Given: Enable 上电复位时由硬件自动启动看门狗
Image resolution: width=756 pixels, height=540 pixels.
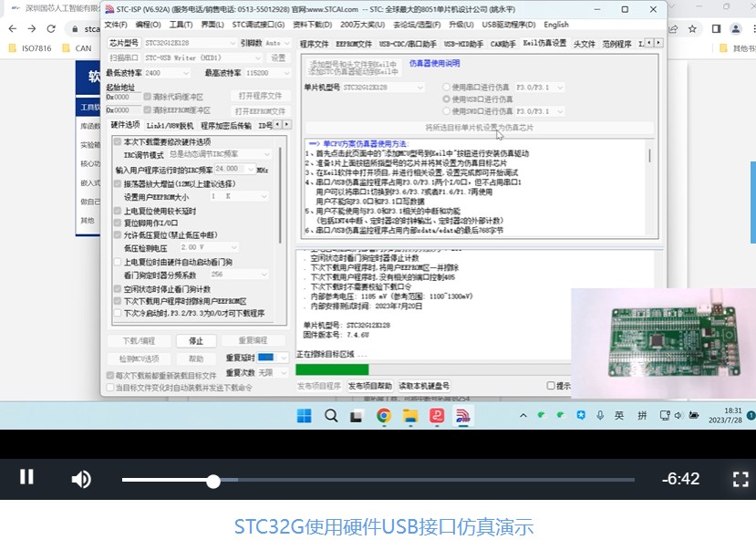Looking at the screenshot, I should point(117,262).
